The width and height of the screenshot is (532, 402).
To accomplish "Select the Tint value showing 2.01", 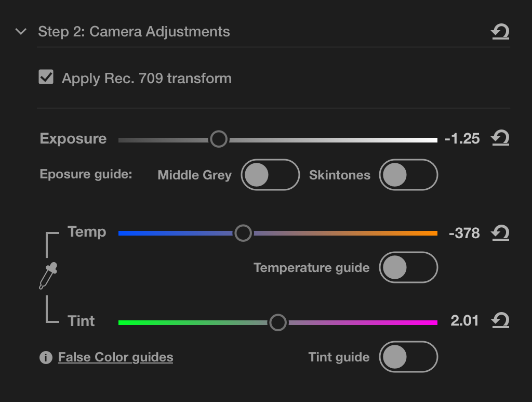I will coord(464,321).
